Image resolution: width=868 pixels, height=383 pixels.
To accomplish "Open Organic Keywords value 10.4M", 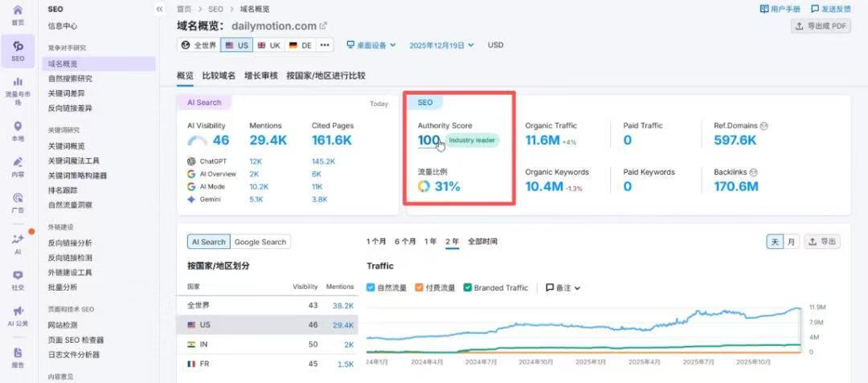I will (x=544, y=186).
